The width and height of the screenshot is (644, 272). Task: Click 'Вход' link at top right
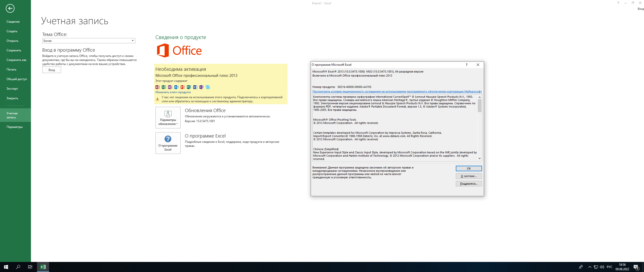point(640,9)
